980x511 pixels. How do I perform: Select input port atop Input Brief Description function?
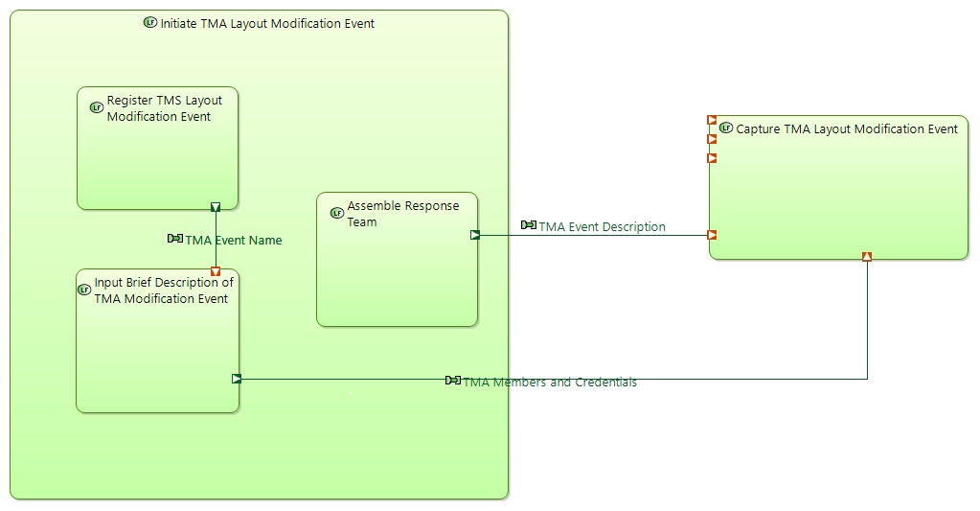click(216, 271)
